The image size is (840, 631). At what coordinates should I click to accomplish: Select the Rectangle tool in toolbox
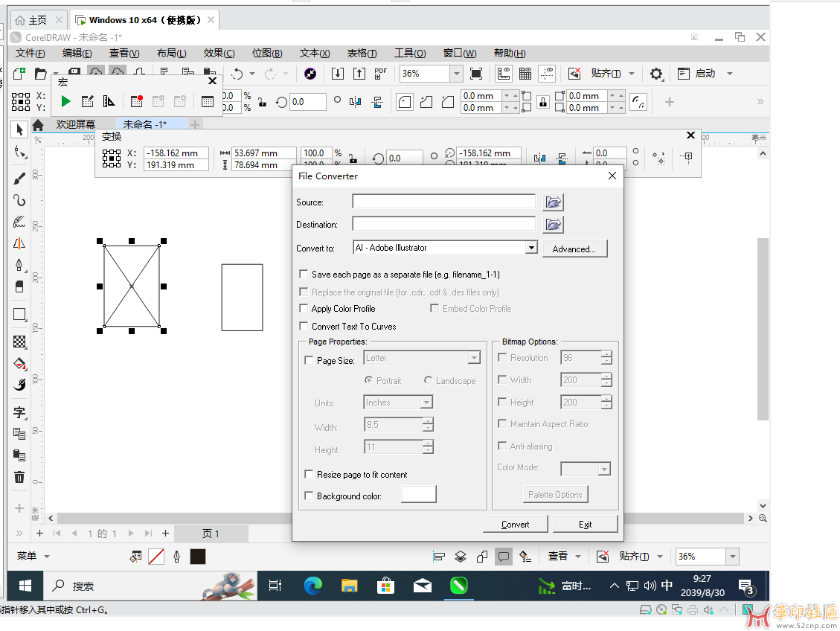tap(20, 315)
